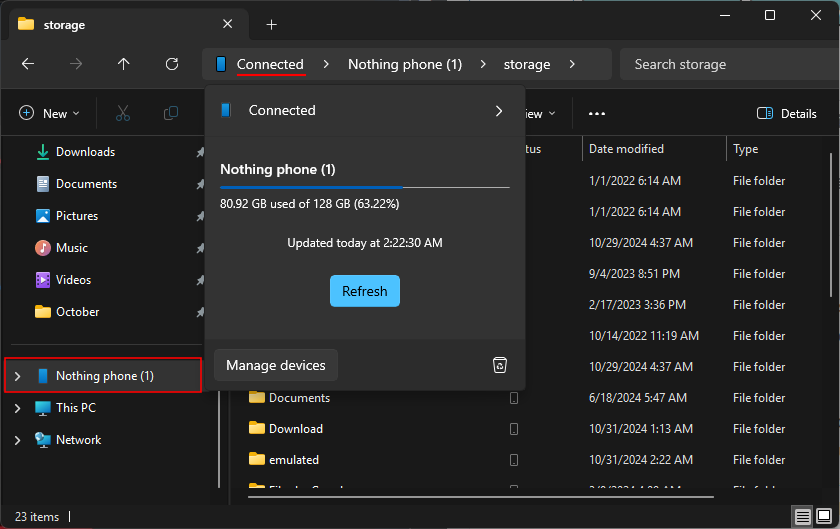Toggle the Details pane
Image resolution: width=840 pixels, height=529 pixels.
click(787, 114)
